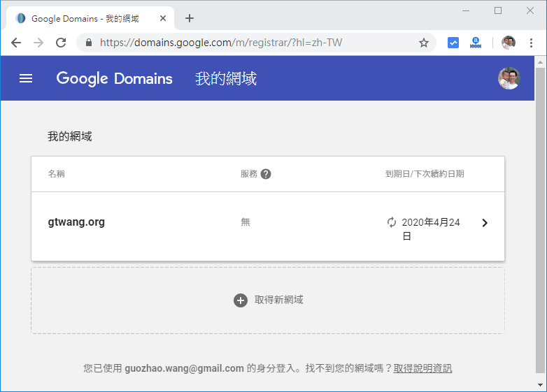
Task: Expand gtwang.org row with the chevron arrow
Action: (485, 223)
